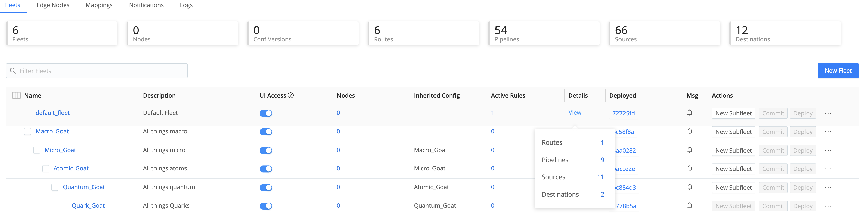868x214 pixels.
Task: Disable UI Access for default_fleet
Action: pos(266,113)
